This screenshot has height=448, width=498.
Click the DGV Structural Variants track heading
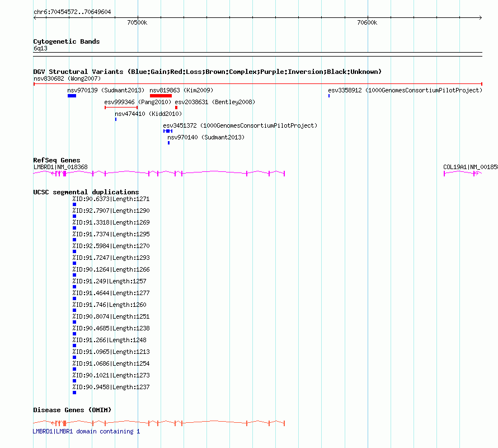coord(208,72)
